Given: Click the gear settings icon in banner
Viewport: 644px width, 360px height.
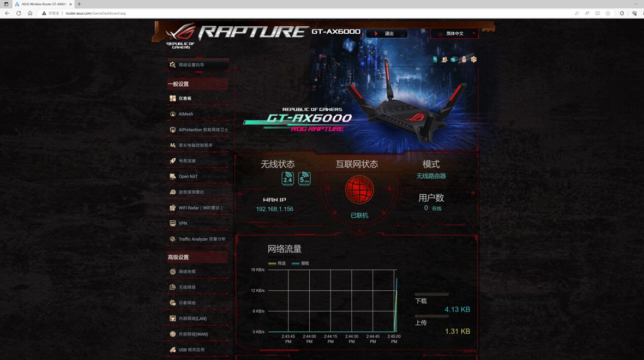Looking at the screenshot, I should click(473, 59).
